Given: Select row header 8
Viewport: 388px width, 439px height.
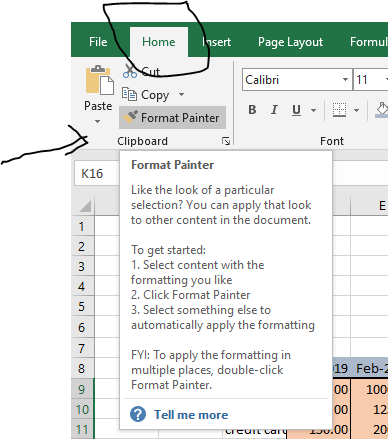Looking at the screenshot, I should click(82, 368).
